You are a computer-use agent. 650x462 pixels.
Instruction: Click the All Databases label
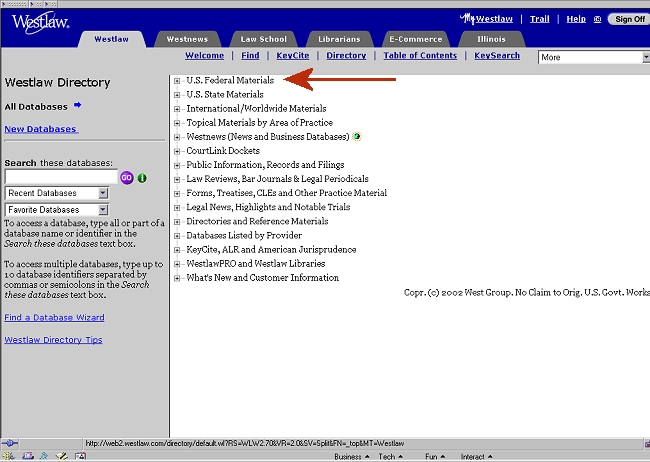(36, 107)
